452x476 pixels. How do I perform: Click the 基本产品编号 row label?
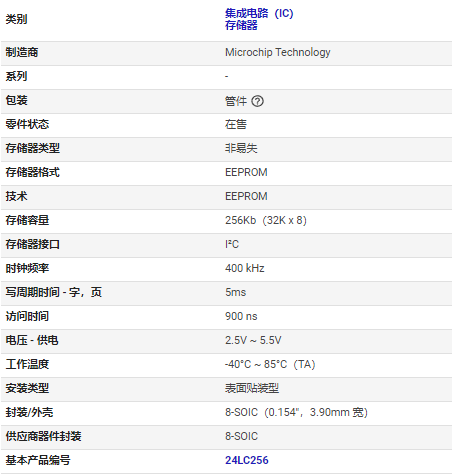pos(38,460)
